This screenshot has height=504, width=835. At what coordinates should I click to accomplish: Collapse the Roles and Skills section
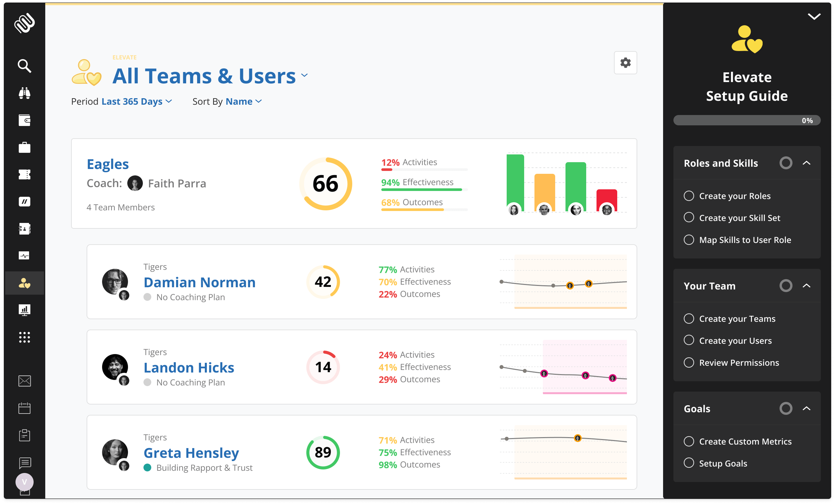tap(806, 163)
